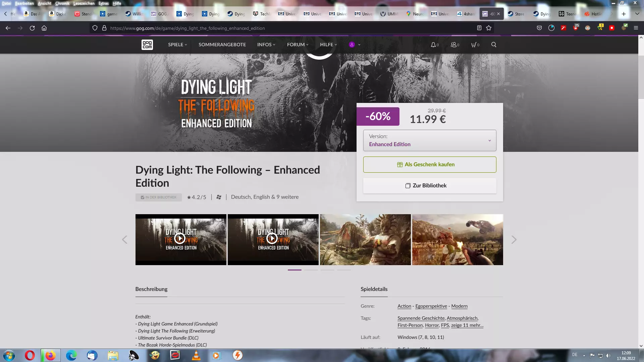
Task: Open the Lesezeichen menu
Action: tap(84, 3)
